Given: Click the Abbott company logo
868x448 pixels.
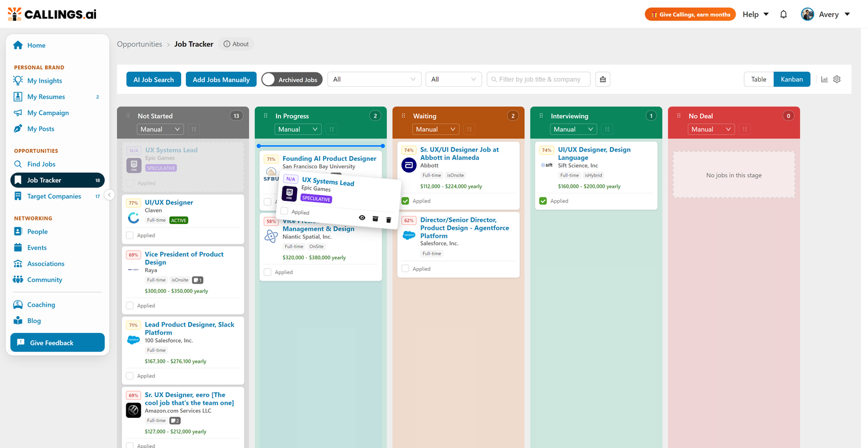Looking at the screenshot, I should [409, 165].
